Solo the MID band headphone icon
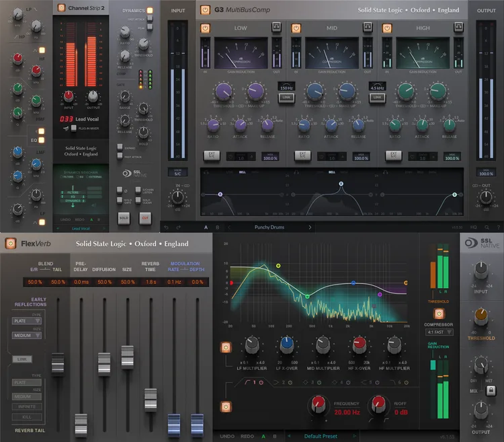Viewport: 504px width, 442px height. point(368,27)
